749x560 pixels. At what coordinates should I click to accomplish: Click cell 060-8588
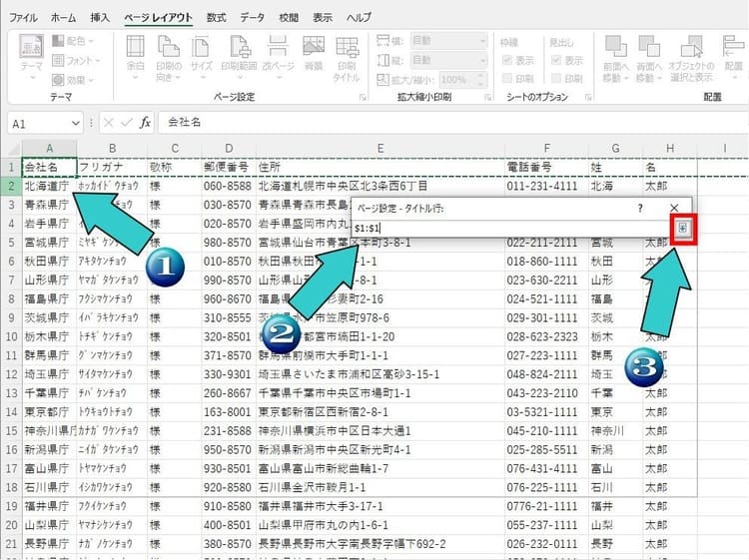[229, 187]
